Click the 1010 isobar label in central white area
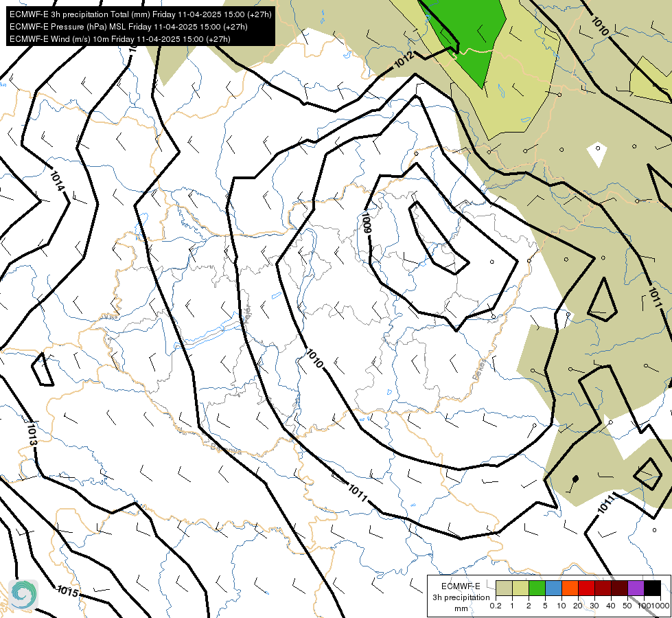Image resolution: width=672 pixels, height=618 pixels. point(314,358)
